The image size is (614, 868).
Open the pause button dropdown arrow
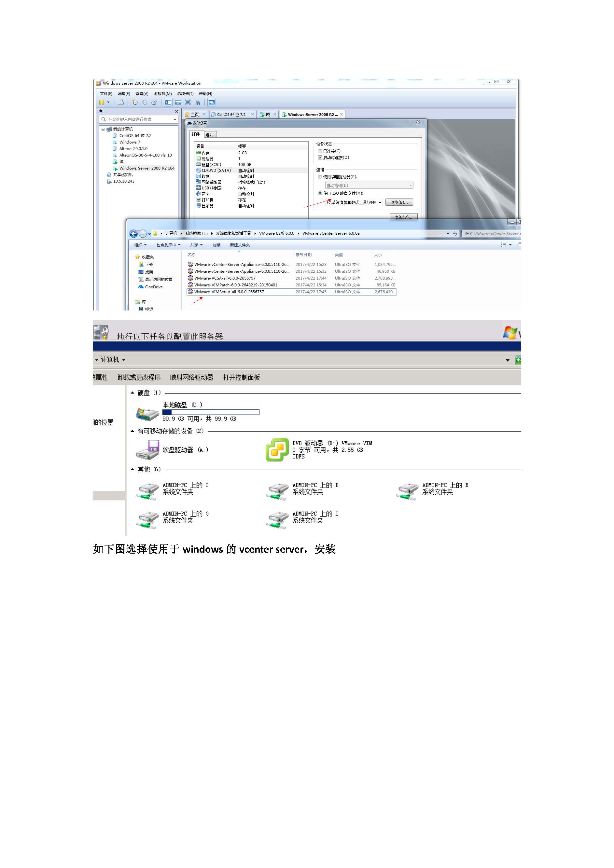tap(108, 103)
